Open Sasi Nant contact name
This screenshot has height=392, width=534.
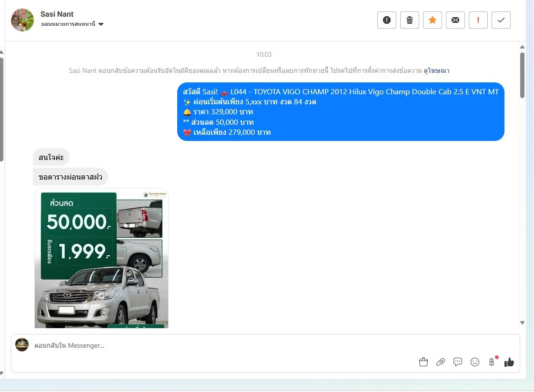coord(57,14)
